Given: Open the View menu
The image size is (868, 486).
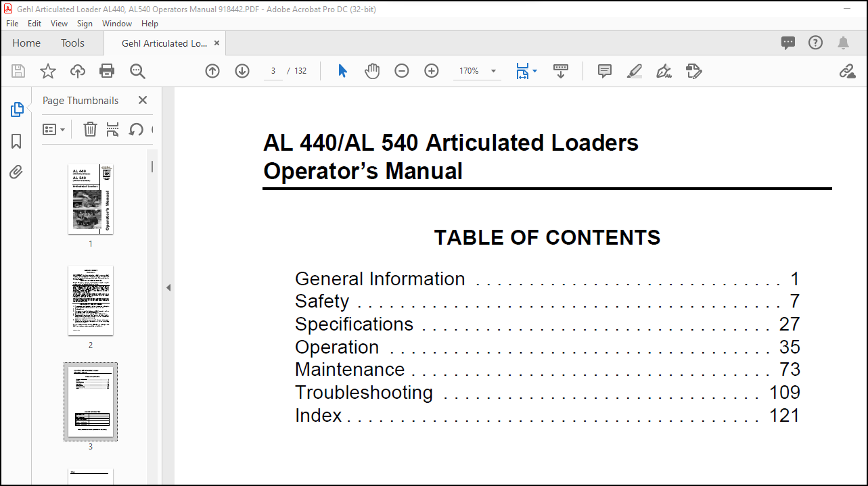Looking at the screenshot, I should tap(60, 24).
